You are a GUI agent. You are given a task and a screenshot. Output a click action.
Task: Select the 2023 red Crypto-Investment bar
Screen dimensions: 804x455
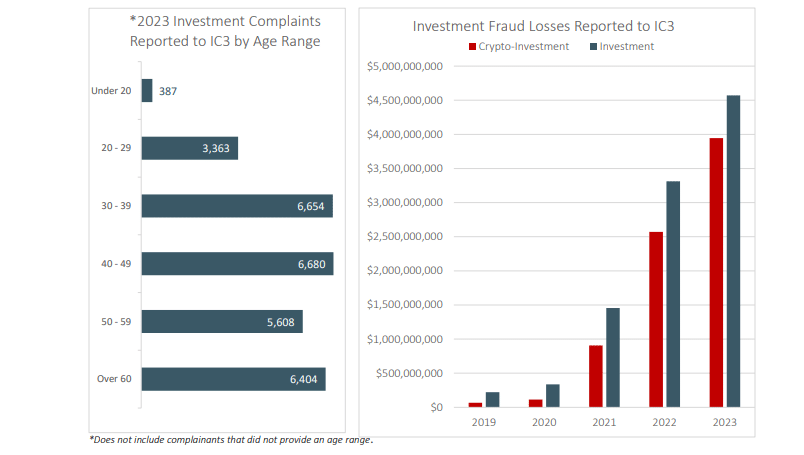tap(716, 273)
